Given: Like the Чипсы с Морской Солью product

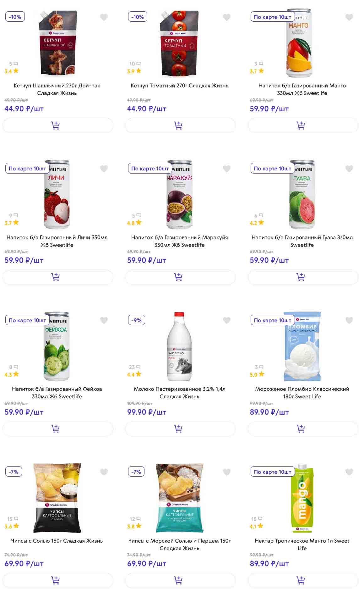Looking at the screenshot, I should [x=226, y=472].
